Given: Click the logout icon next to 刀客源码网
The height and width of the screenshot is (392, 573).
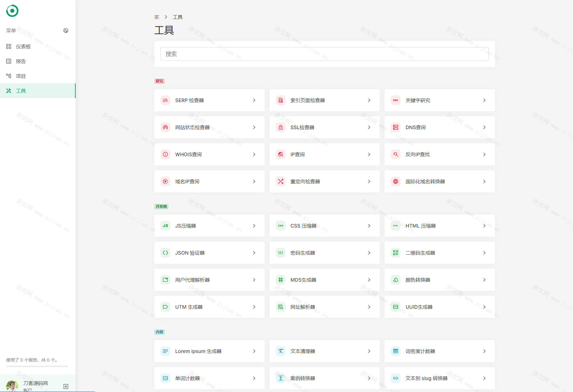Looking at the screenshot, I should 66,386.
